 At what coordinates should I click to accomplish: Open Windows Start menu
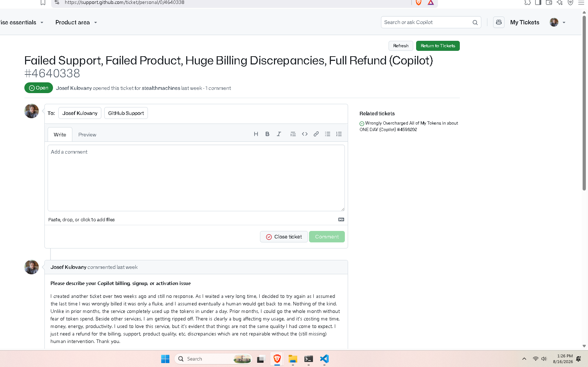[x=165, y=359]
